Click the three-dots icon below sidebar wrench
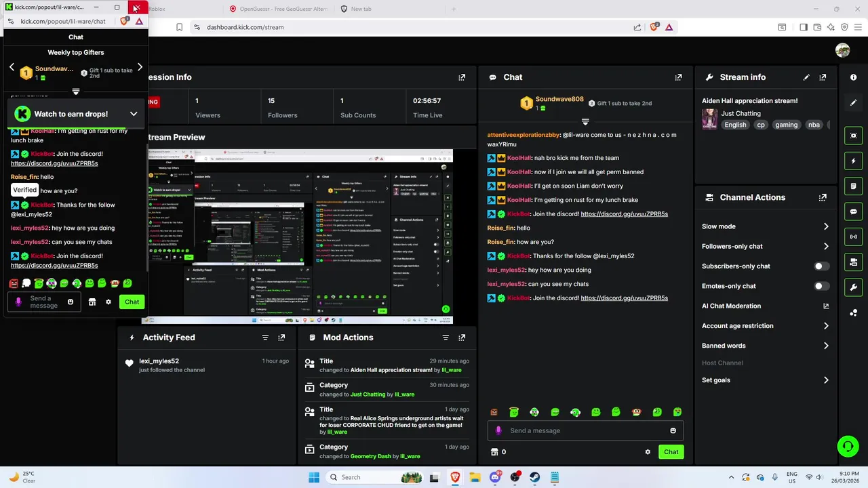 853,312
